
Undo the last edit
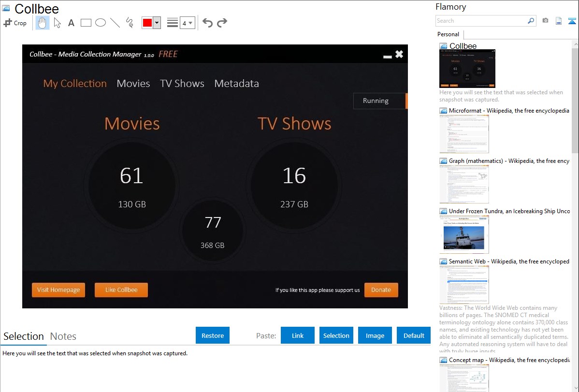point(207,23)
